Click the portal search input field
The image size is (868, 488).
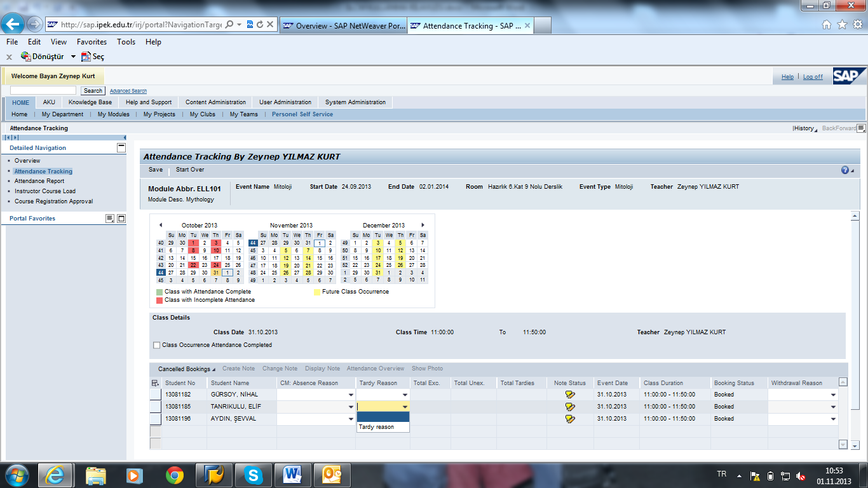(x=43, y=91)
